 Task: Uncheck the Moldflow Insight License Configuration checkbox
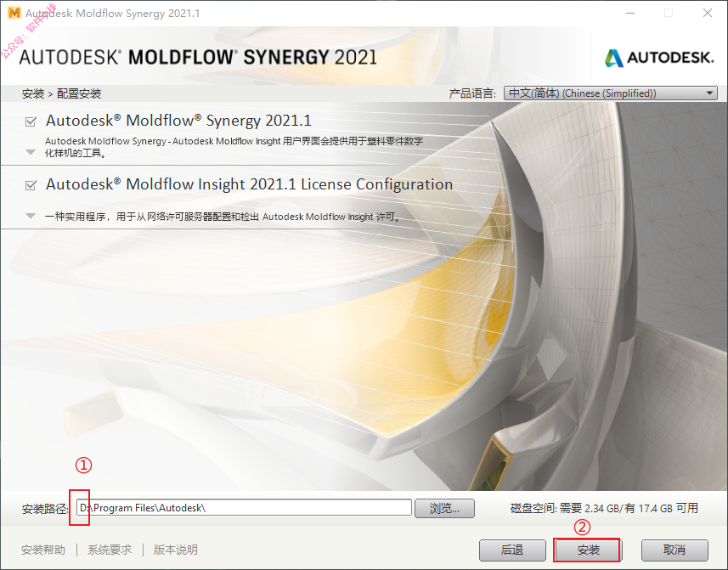pyautogui.click(x=31, y=185)
